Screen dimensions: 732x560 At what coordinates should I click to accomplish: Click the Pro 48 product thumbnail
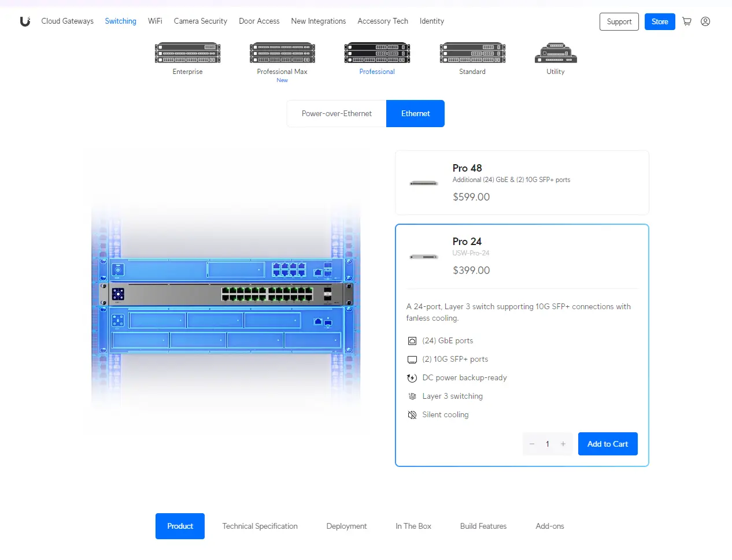click(x=424, y=183)
